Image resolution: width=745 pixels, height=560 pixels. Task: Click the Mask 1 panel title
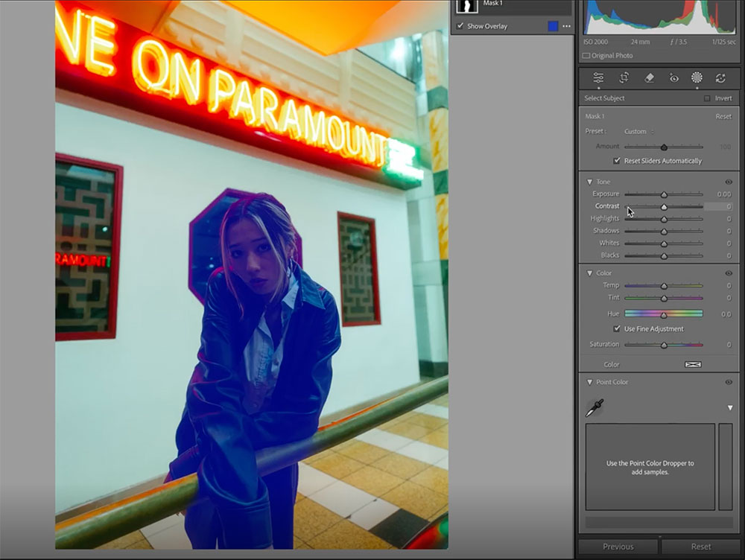click(x=595, y=116)
